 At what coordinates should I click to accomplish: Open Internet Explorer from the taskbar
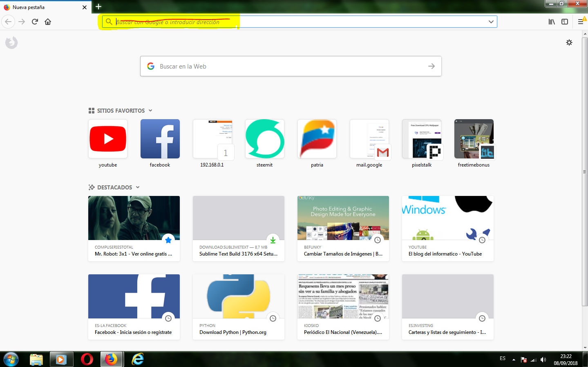(138, 359)
